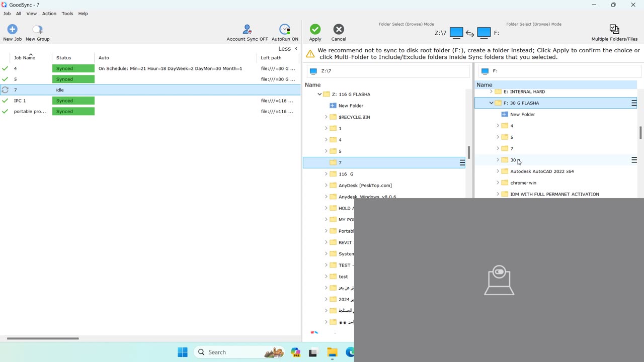Image resolution: width=644 pixels, height=362 pixels.
Task: Sort jobs by Job Name column
Action: 25,58
